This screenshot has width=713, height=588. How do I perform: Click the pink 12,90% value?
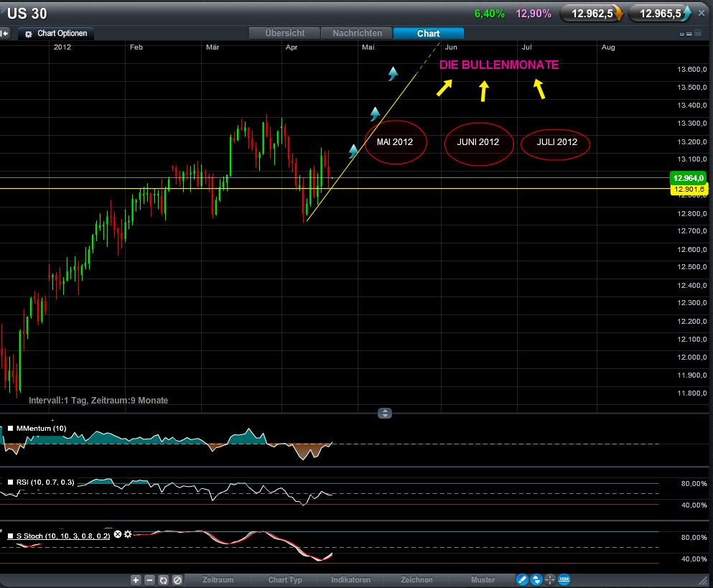[533, 14]
